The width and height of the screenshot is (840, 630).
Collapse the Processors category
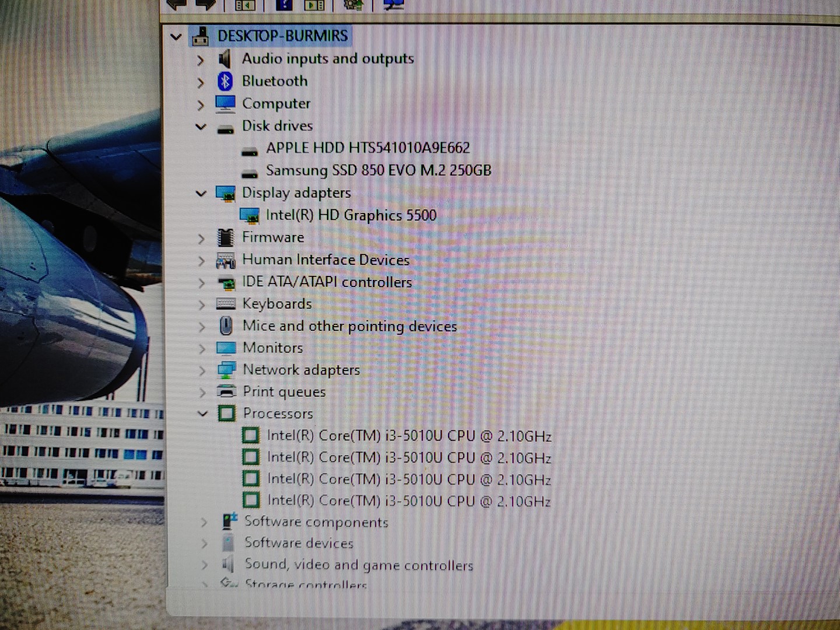click(x=203, y=414)
